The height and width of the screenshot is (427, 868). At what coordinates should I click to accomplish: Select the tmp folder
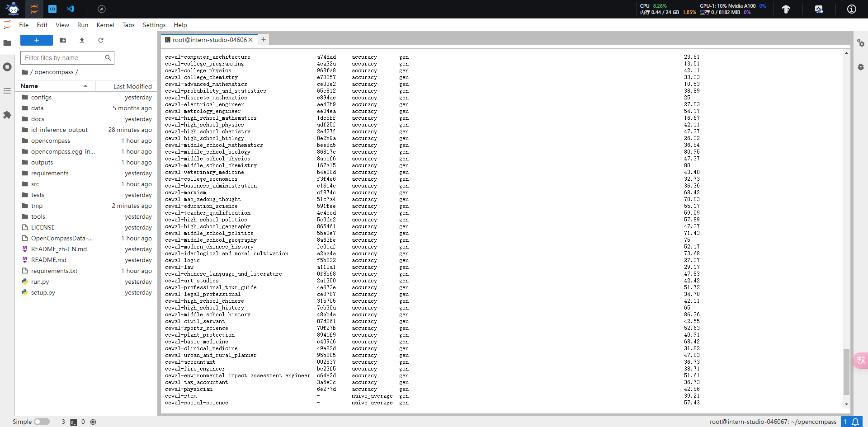[87, 206]
